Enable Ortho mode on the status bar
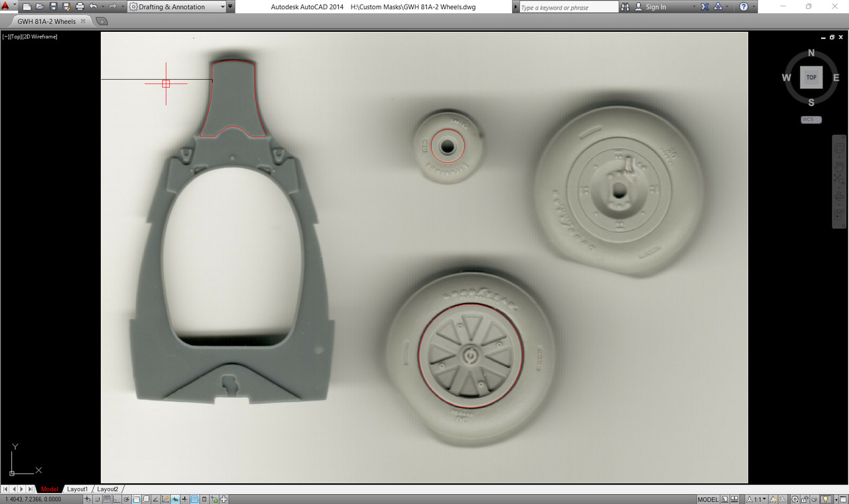Screen dimensions: 849x504 (116, 499)
